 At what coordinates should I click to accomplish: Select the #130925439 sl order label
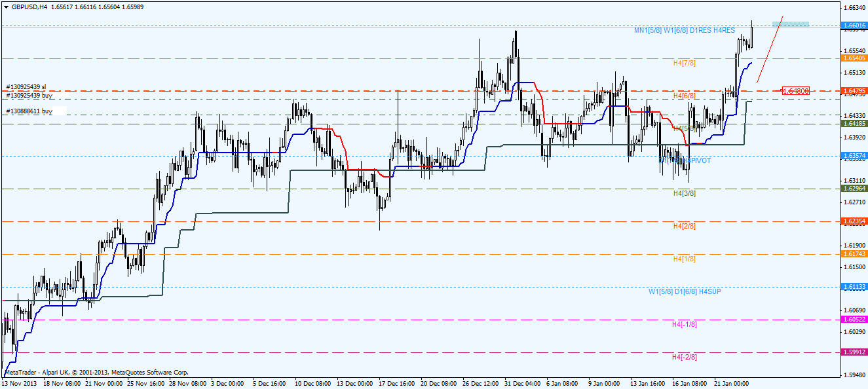[x=26, y=86]
